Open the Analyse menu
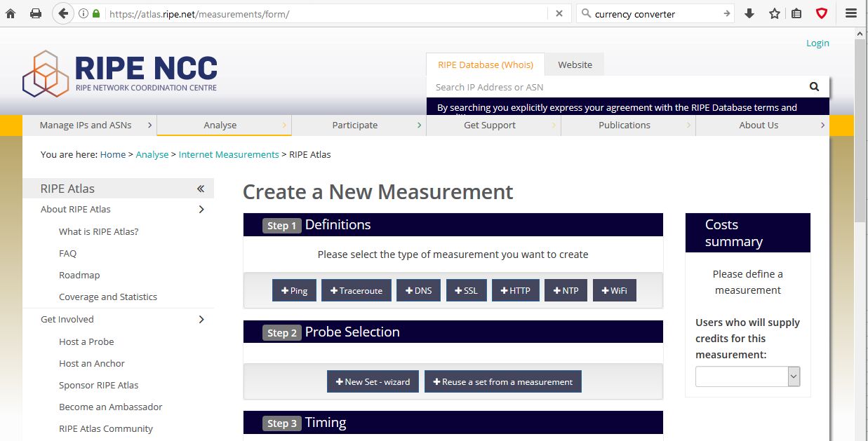Image resolution: width=868 pixels, height=441 pixels. click(225, 125)
